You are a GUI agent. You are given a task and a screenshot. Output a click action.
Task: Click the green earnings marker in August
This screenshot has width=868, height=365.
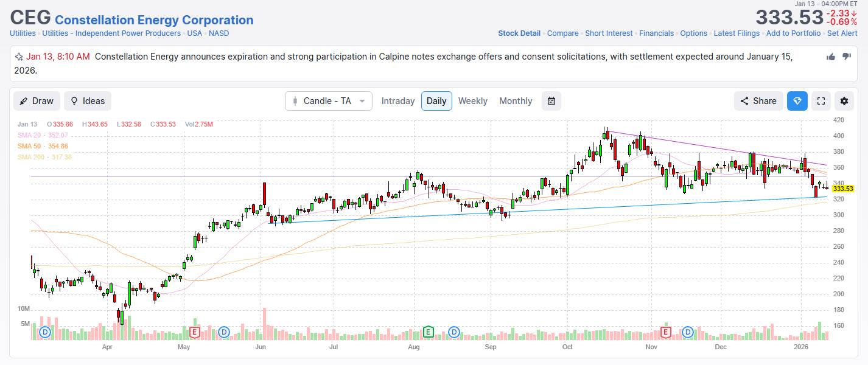[428, 332]
